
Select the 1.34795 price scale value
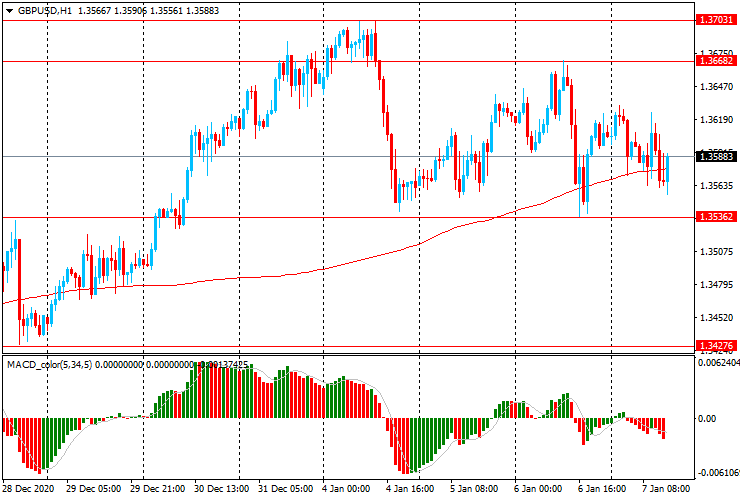(717, 285)
